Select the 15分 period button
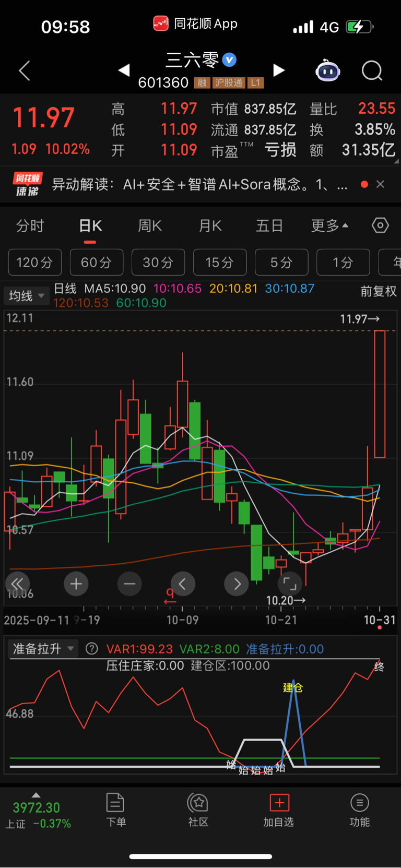The height and width of the screenshot is (868, 401). (220, 262)
